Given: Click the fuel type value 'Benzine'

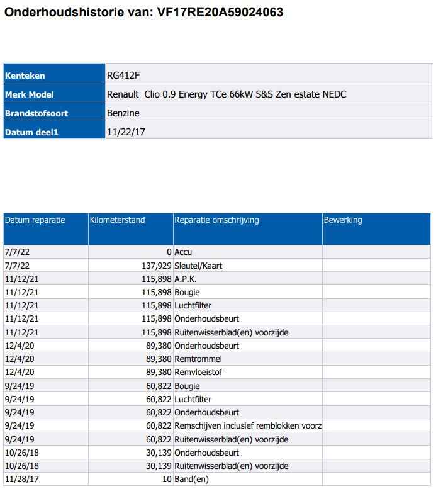Looking at the screenshot, I should tap(123, 113).
